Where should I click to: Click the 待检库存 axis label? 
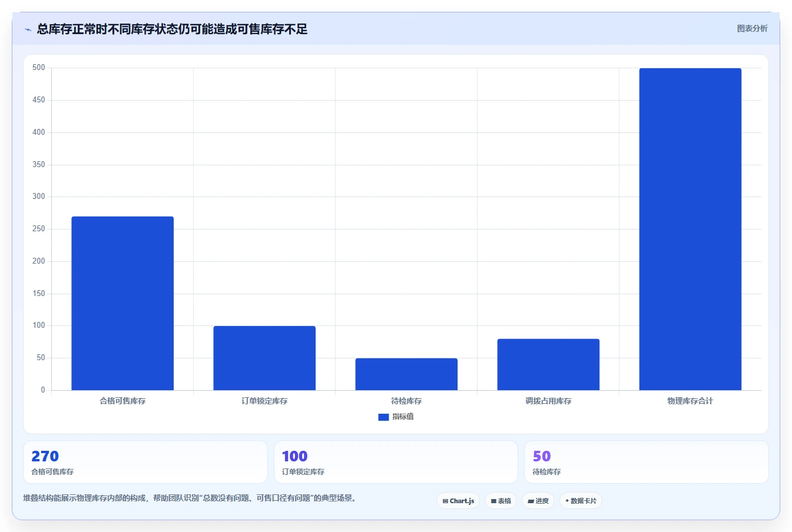(x=406, y=401)
